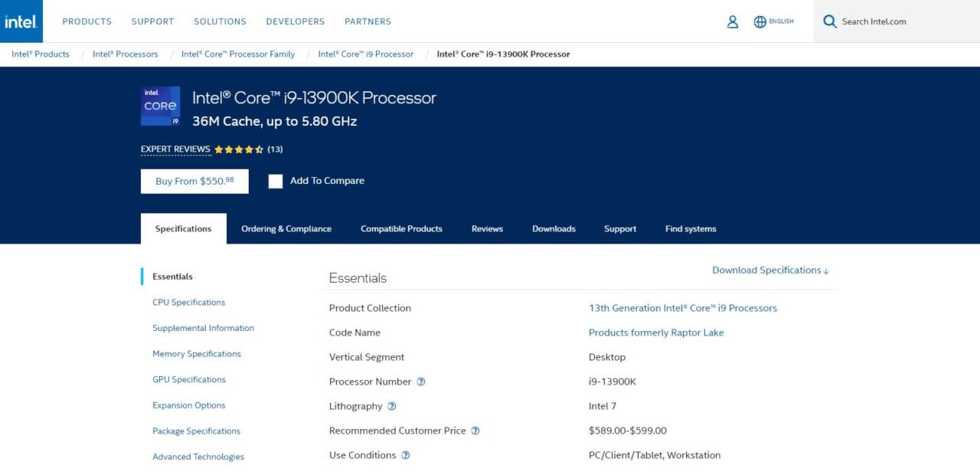
Task: Click the PC/Client/Tablet, Workstation value
Action: (x=655, y=455)
